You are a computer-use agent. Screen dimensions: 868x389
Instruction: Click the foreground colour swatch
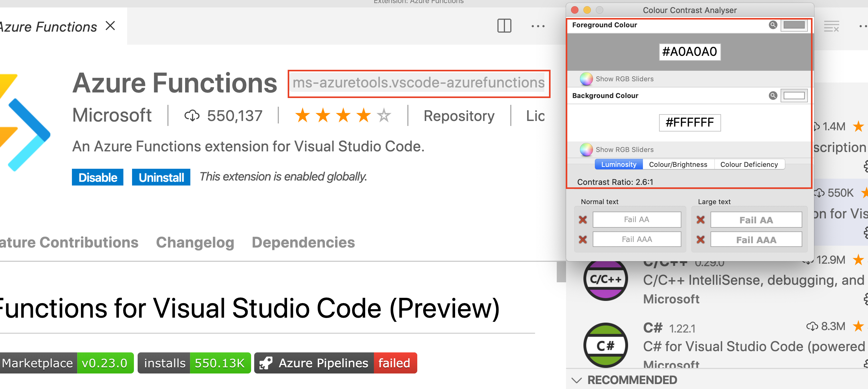[794, 25]
